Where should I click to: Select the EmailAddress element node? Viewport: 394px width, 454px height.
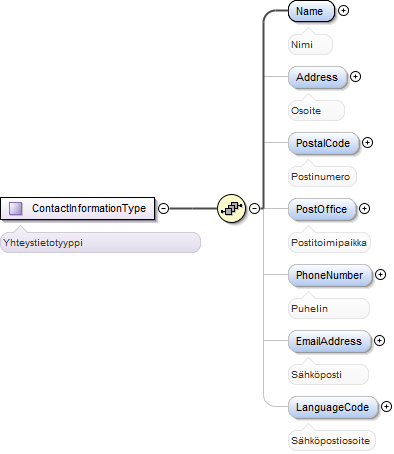click(x=329, y=341)
